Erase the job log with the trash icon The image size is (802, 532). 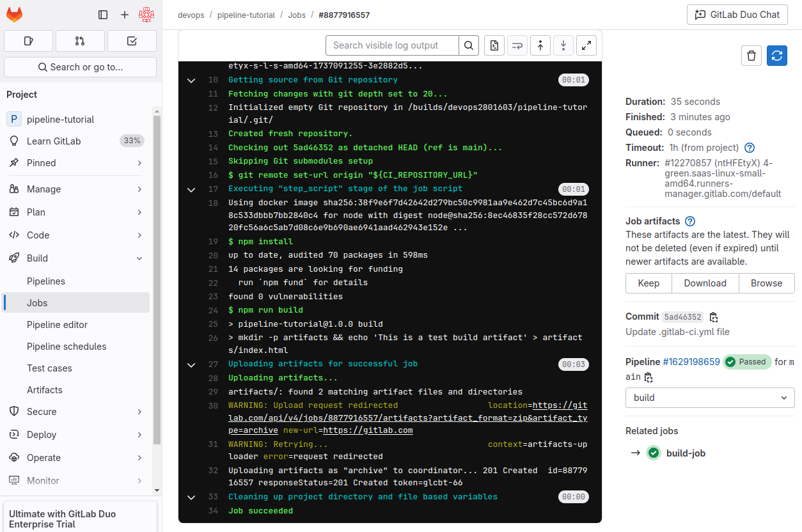(x=751, y=55)
